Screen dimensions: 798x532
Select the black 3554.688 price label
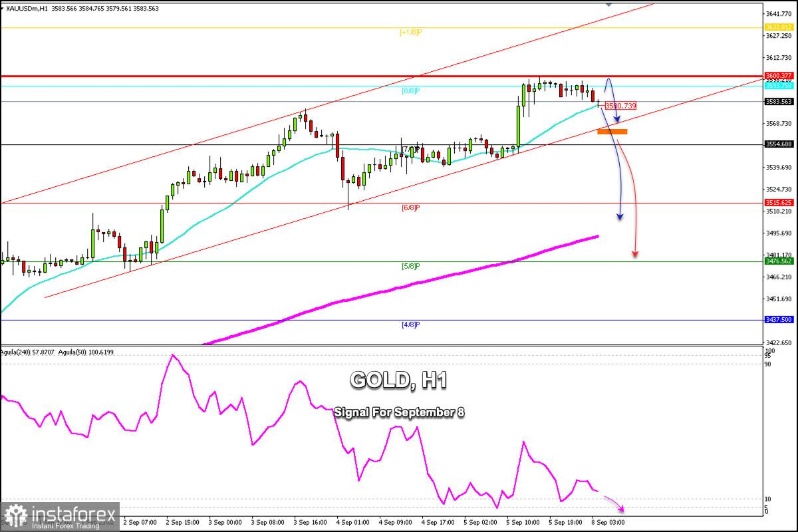click(779, 144)
